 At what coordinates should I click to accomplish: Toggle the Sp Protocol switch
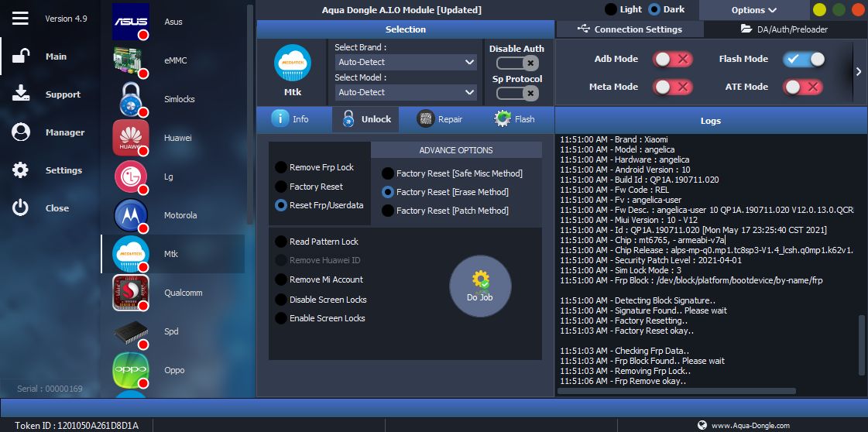pos(517,93)
